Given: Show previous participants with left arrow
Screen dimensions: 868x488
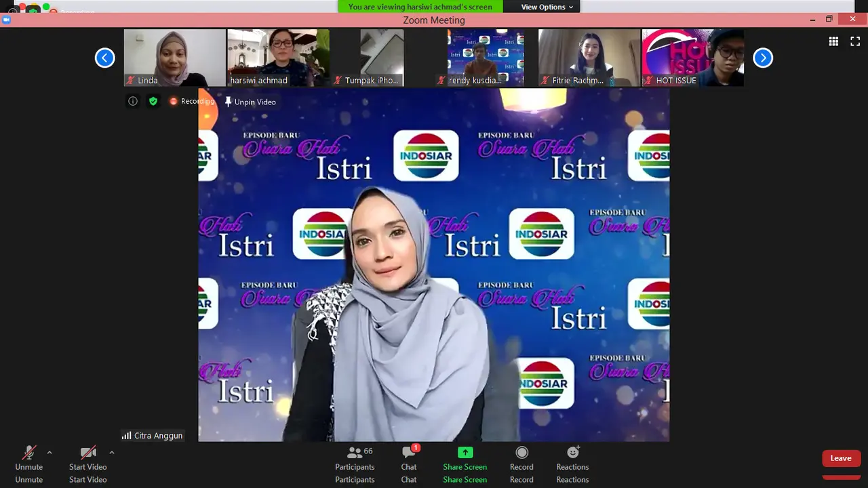Looking at the screenshot, I should [104, 58].
